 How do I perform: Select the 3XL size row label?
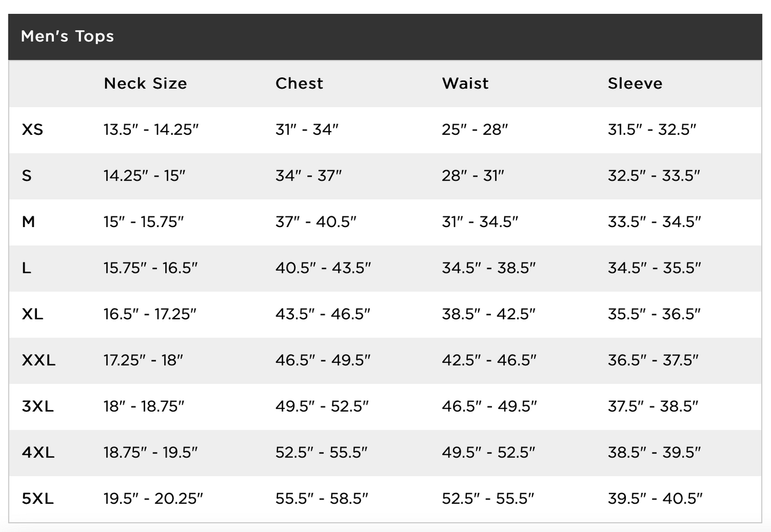[38, 406]
